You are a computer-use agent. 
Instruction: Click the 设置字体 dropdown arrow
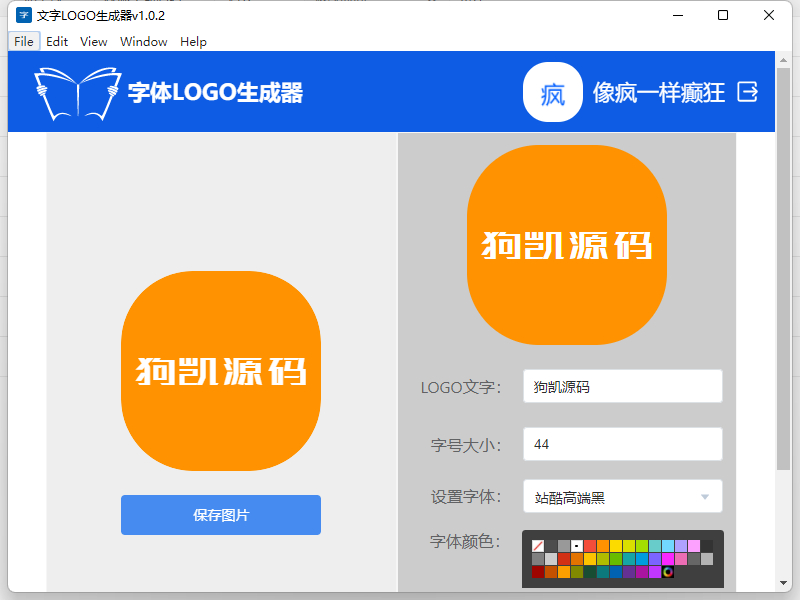(705, 497)
